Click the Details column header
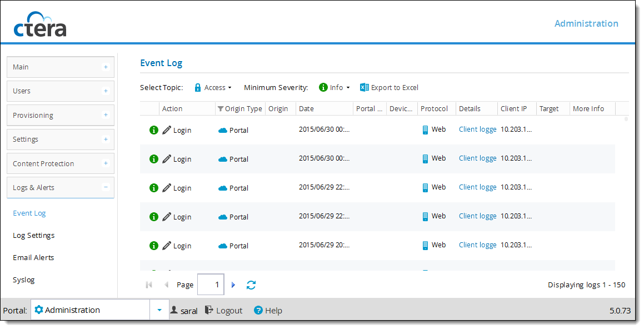The image size is (644, 329). (477, 109)
